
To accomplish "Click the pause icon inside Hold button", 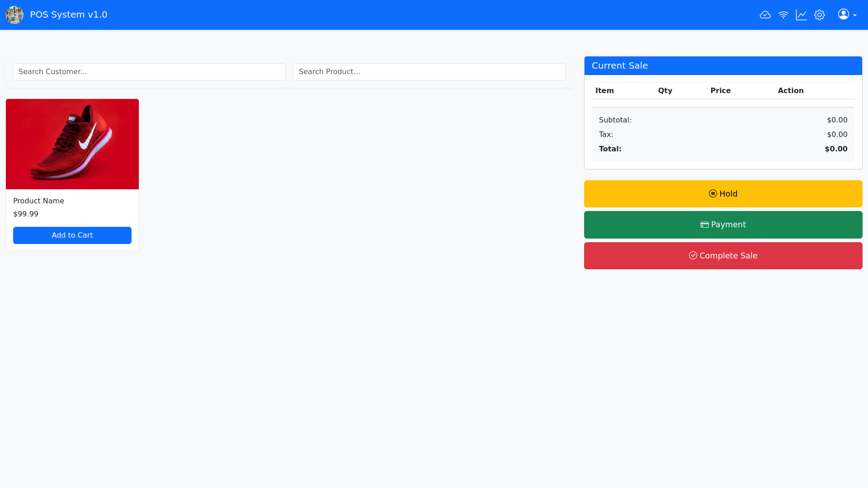I will (712, 193).
